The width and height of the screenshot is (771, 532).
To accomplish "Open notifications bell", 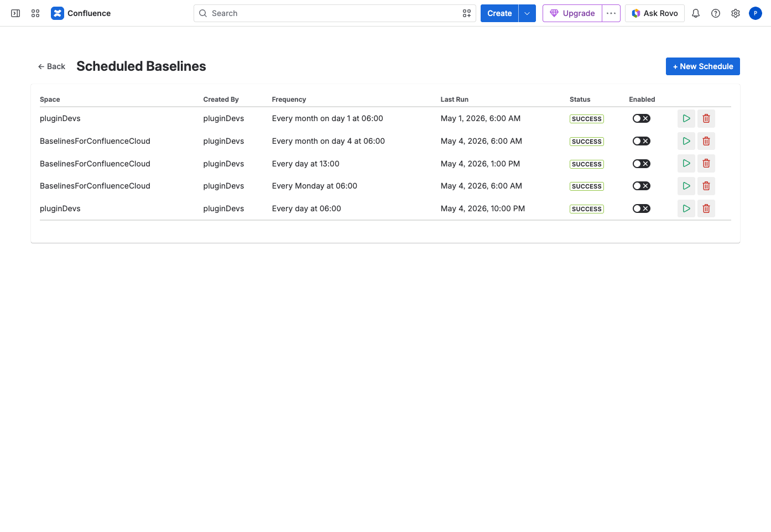I will click(x=696, y=13).
